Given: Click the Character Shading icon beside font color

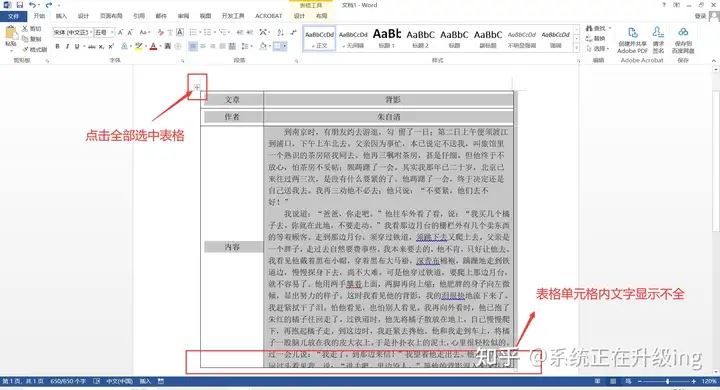Looking at the screenshot, I should coord(168,46).
